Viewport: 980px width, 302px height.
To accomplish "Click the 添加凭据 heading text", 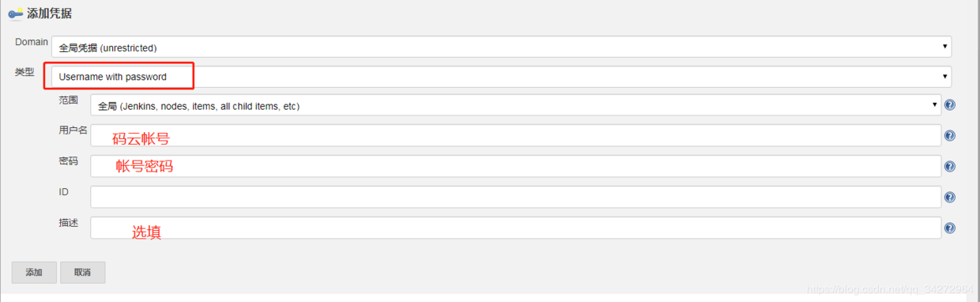I will (50, 13).
